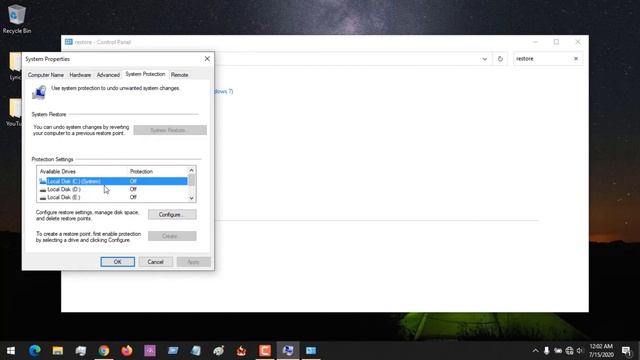Click OK in System Properties

pos(118,262)
